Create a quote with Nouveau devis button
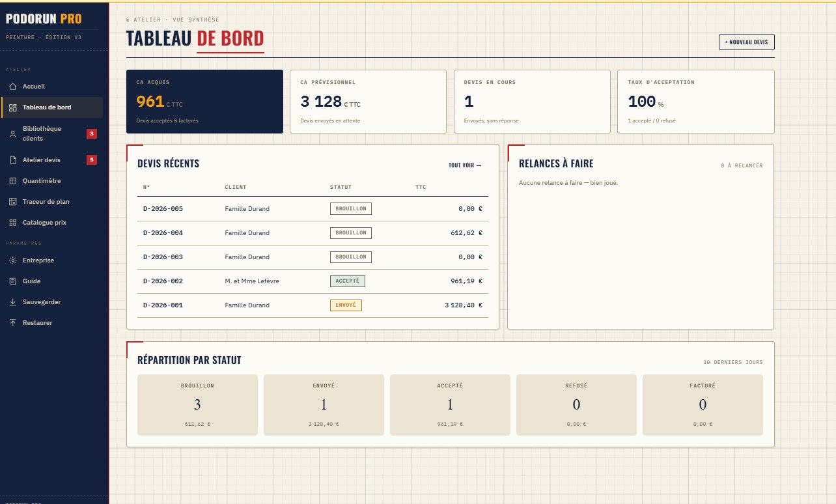This screenshot has height=504, width=836. (x=746, y=42)
